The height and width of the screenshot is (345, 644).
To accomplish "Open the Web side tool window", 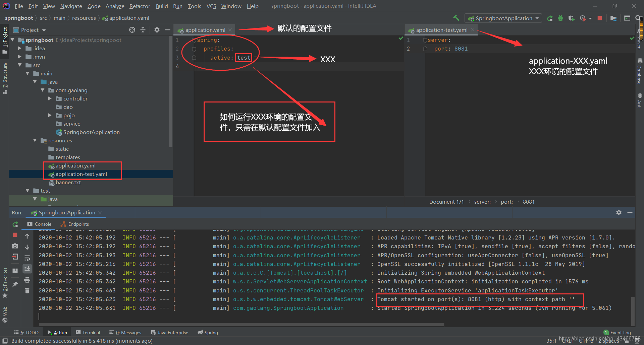I will pos(5,315).
